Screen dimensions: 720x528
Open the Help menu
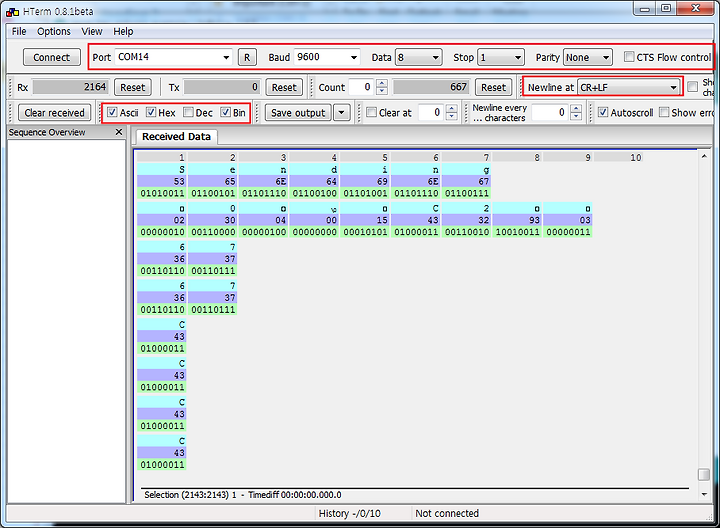(x=123, y=31)
